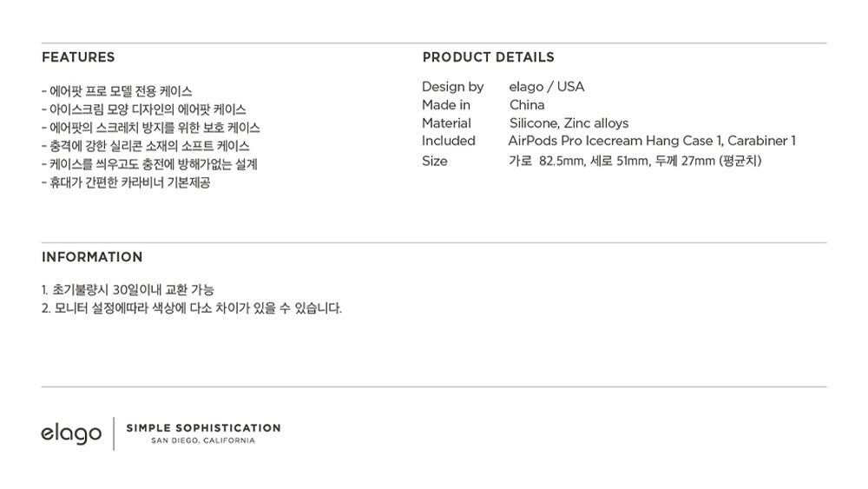Select the 'elago / USA' design value

tap(546, 87)
